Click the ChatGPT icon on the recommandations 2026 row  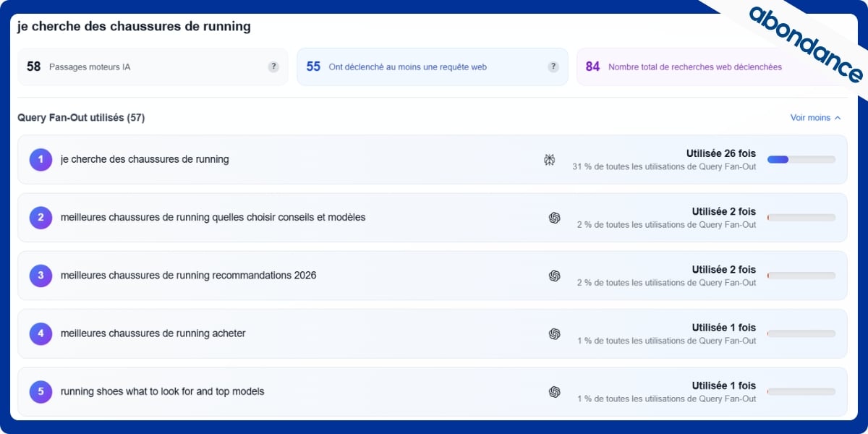pos(555,276)
